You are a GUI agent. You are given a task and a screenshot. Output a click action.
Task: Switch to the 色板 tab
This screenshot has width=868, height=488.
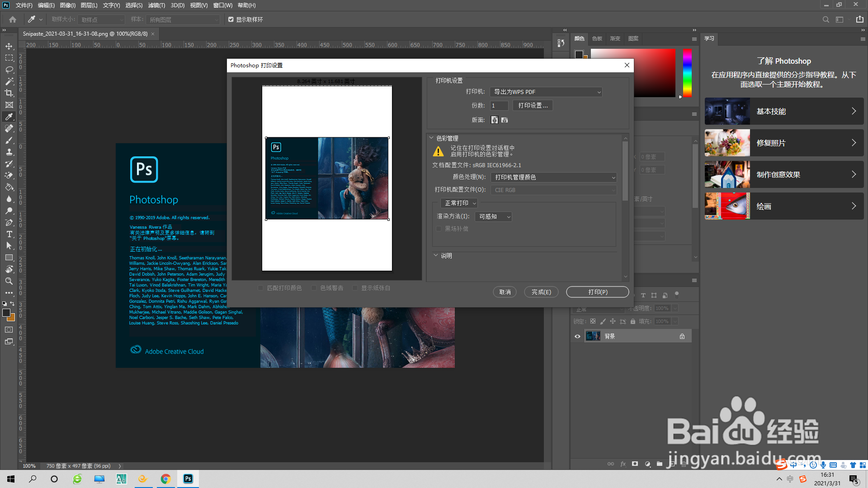[597, 38]
